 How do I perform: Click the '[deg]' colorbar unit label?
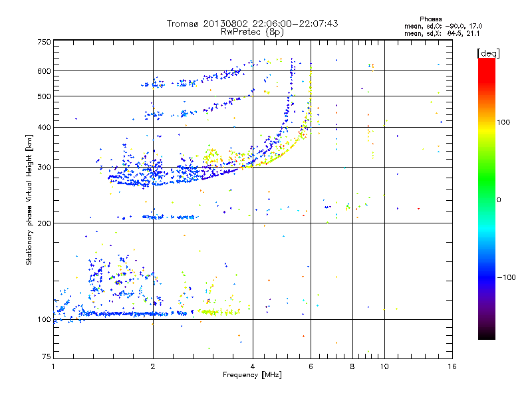tap(488, 53)
